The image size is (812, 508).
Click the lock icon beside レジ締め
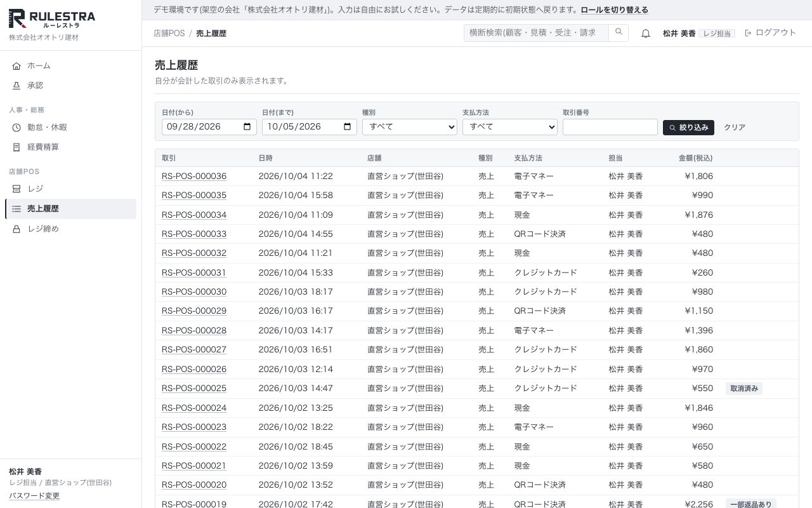[16, 229]
